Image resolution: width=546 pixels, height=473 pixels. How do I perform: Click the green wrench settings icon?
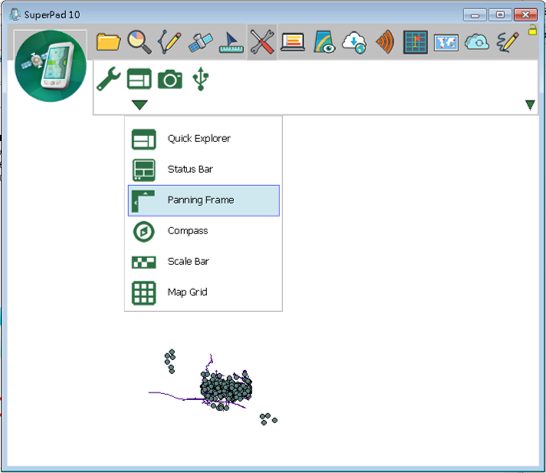click(x=109, y=79)
